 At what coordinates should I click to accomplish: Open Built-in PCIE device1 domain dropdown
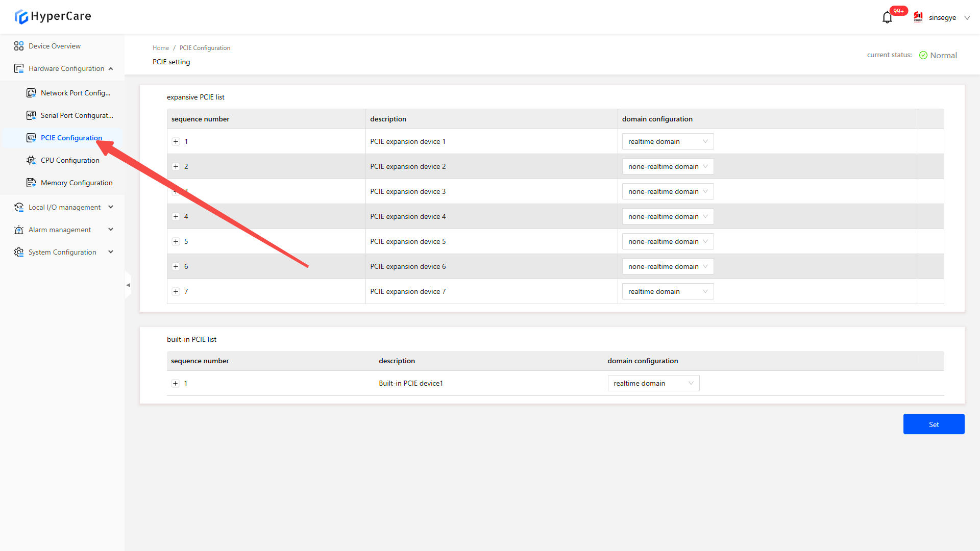(x=653, y=383)
